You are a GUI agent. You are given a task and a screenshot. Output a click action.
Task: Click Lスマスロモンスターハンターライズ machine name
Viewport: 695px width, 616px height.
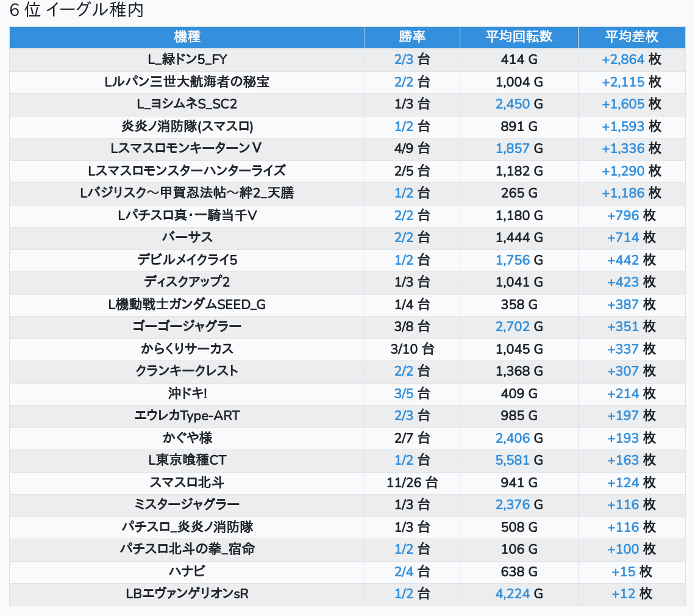point(187,171)
